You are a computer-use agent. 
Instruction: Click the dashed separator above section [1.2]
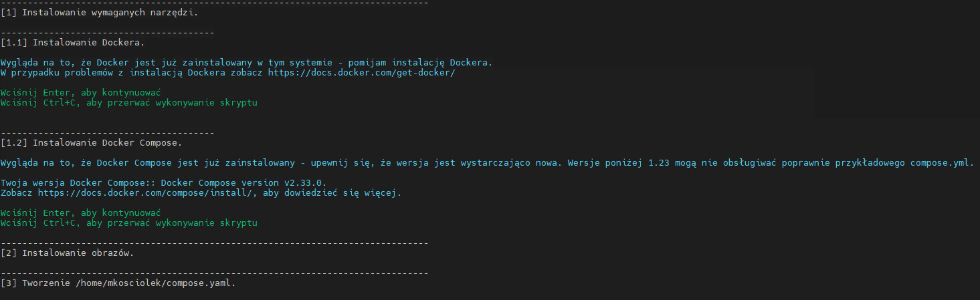(107, 132)
